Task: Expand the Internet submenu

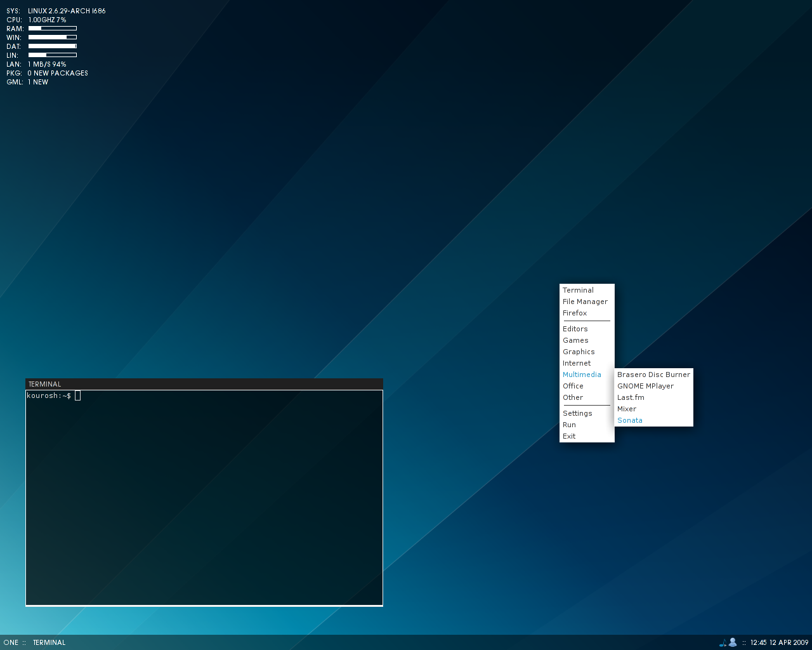Action: 587,363
